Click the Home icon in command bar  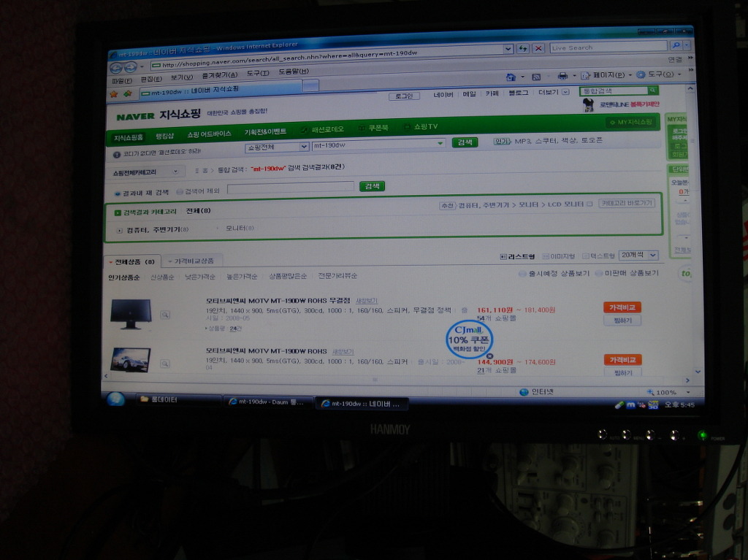511,77
